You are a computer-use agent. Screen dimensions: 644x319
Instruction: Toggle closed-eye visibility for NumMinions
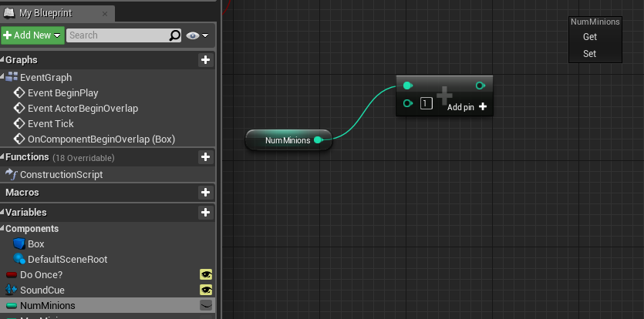[206, 305]
